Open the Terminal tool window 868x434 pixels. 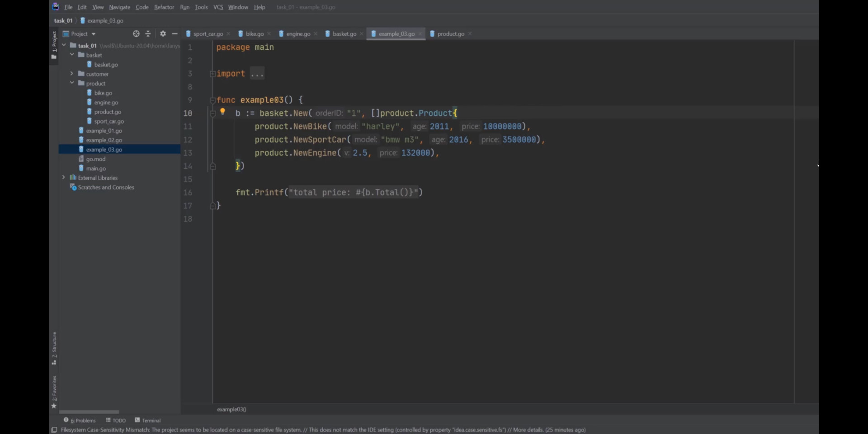(148, 420)
